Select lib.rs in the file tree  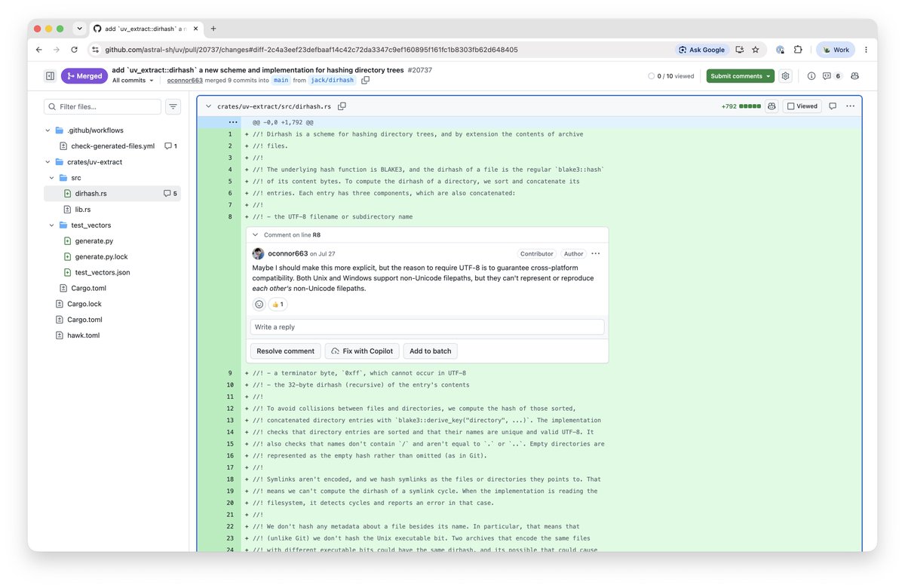83,210
